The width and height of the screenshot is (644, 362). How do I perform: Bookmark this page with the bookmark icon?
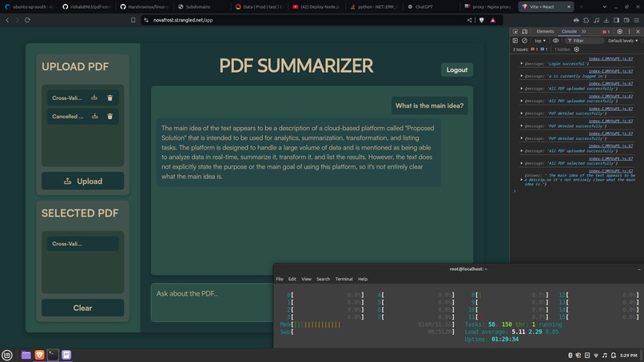[133, 20]
